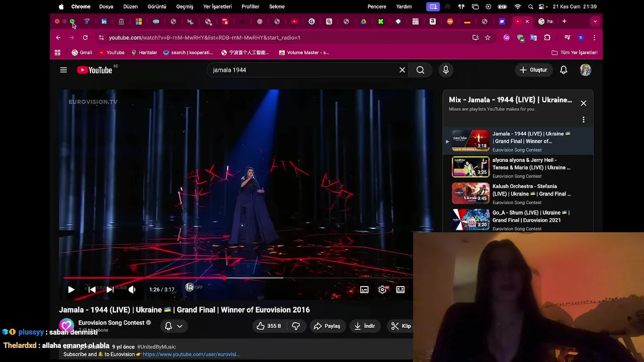This screenshot has width=644, height=362.
Task: Seek on the red video progress bar
Action: 238,278
